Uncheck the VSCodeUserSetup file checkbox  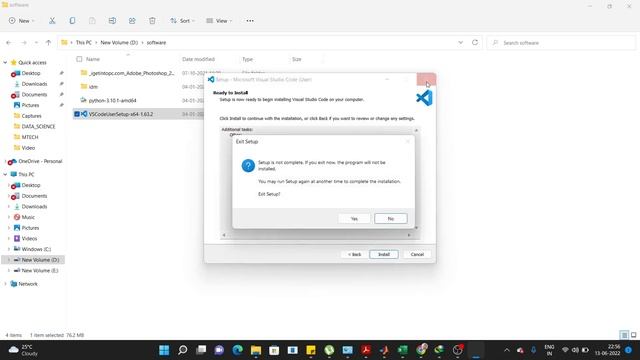(77, 114)
